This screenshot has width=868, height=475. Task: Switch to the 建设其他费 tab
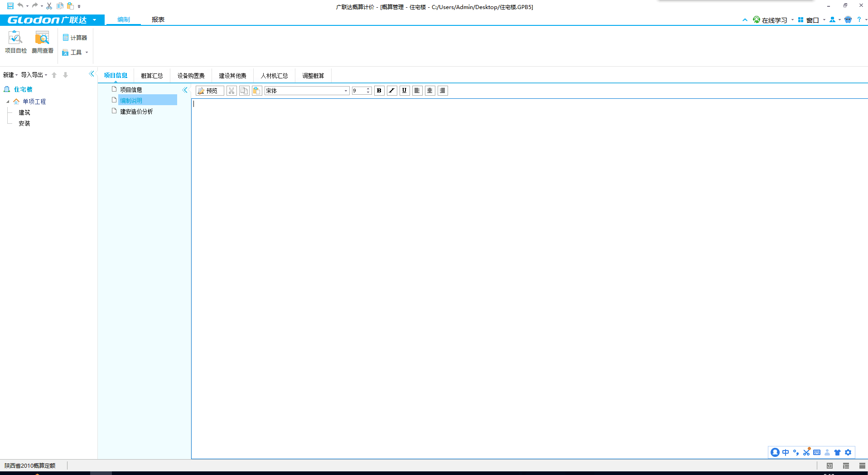click(x=232, y=76)
